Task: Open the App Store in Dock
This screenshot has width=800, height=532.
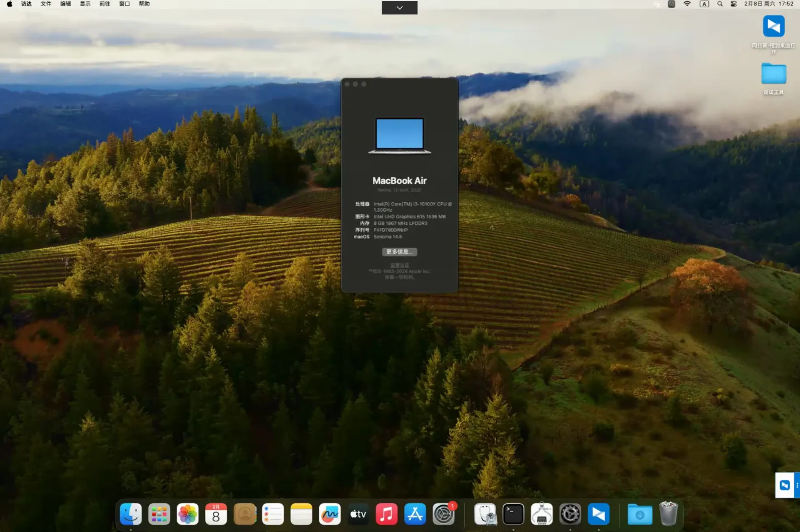Action: 415,514
